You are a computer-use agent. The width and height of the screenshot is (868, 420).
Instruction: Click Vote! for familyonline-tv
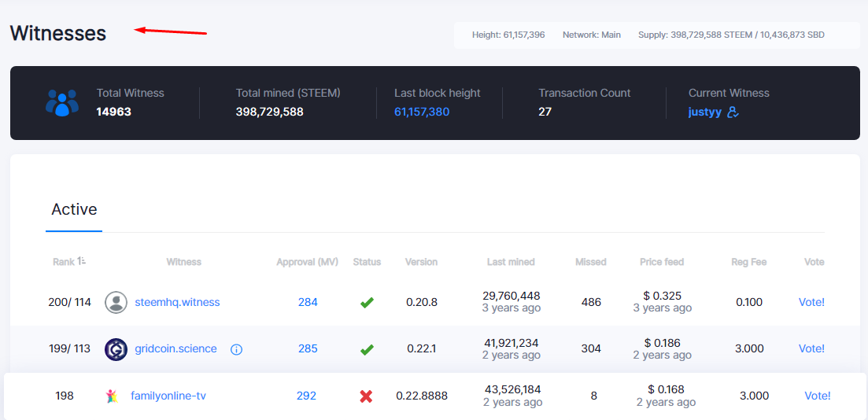[818, 396]
